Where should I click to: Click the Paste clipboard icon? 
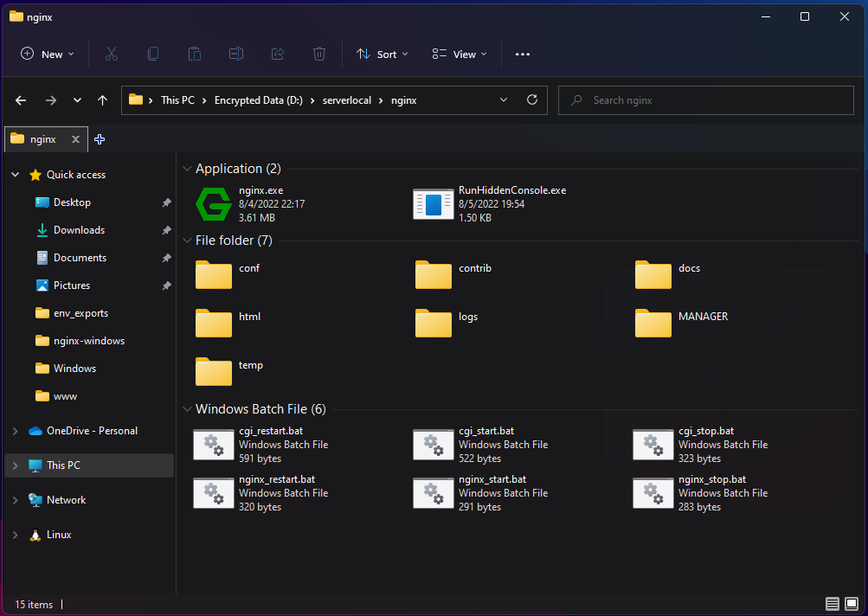195,54
